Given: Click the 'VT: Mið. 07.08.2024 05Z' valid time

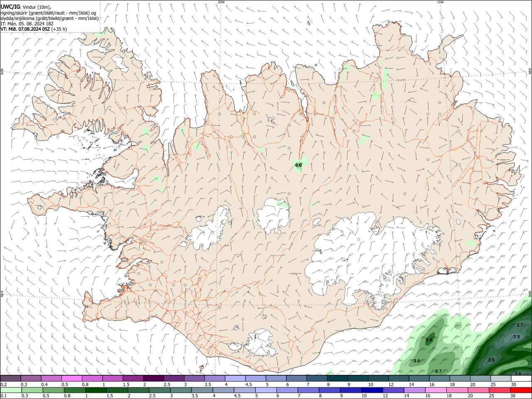Looking at the screenshot, I should [25, 29].
